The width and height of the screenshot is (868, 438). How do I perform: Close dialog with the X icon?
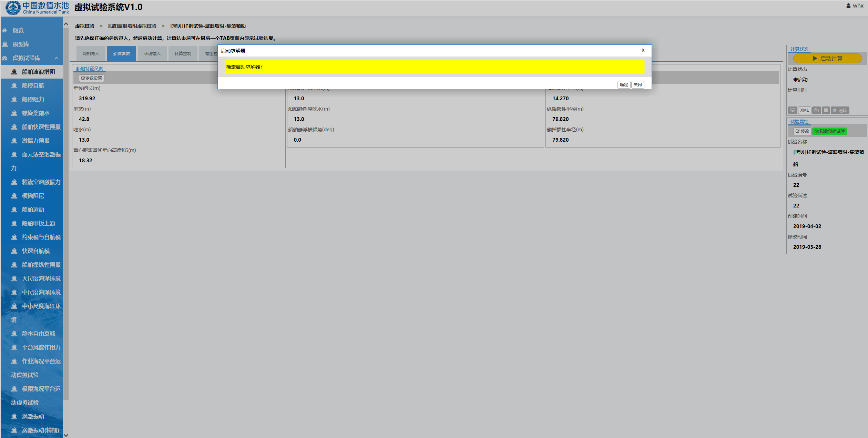tap(643, 50)
